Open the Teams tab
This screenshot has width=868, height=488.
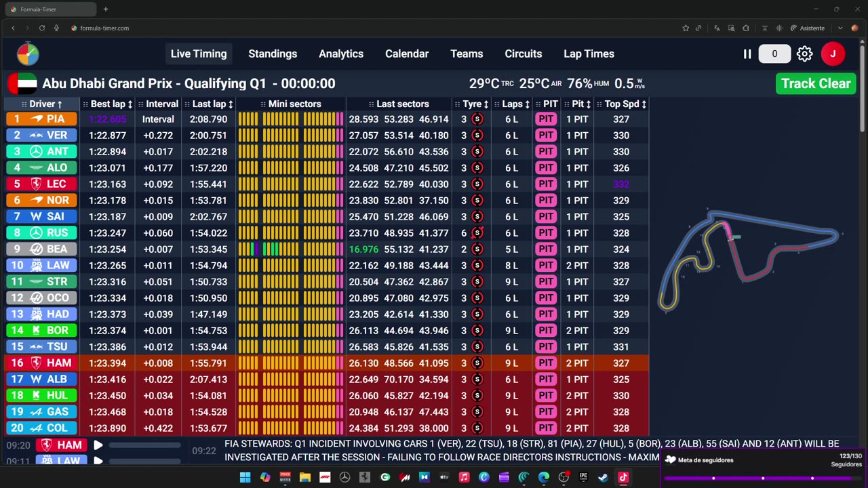click(467, 54)
